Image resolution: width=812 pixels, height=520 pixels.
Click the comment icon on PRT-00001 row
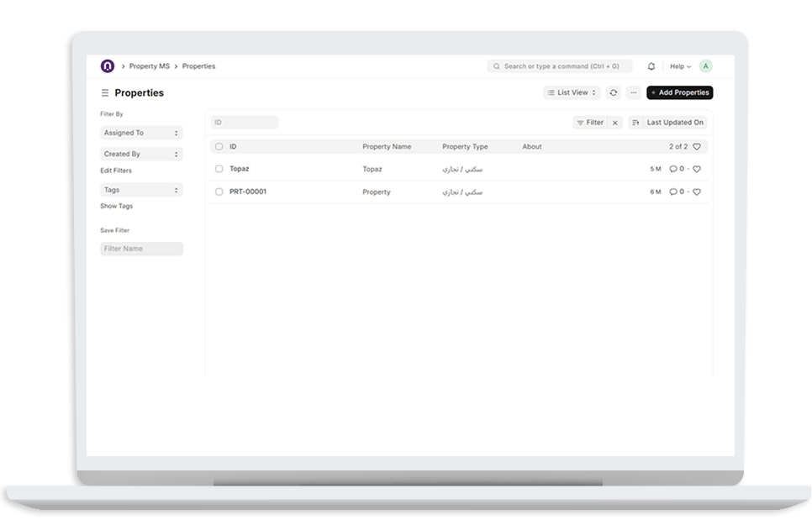[x=672, y=192]
